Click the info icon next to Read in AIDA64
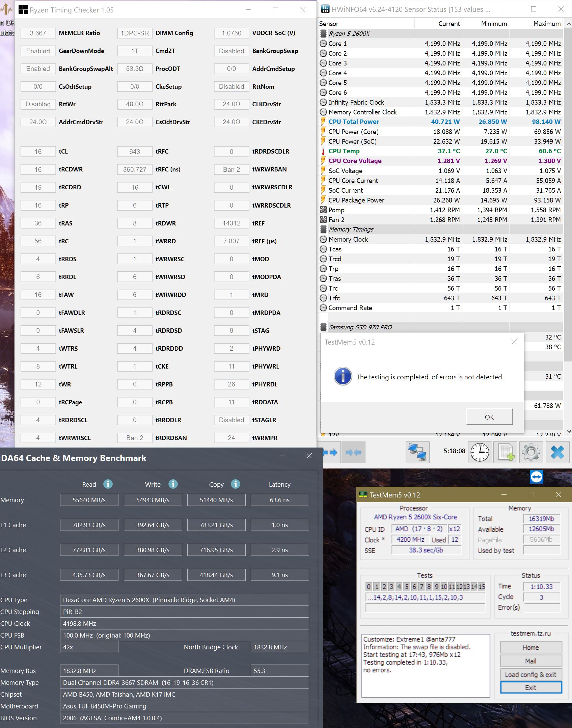Image resolution: width=572 pixels, height=728 pixels. coord(108,484)
